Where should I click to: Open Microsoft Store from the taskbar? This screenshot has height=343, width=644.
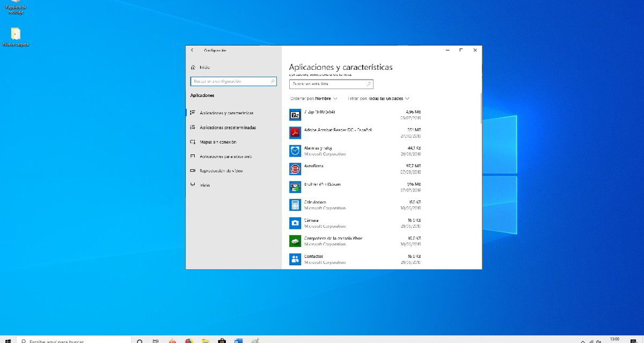pos(222,340)
